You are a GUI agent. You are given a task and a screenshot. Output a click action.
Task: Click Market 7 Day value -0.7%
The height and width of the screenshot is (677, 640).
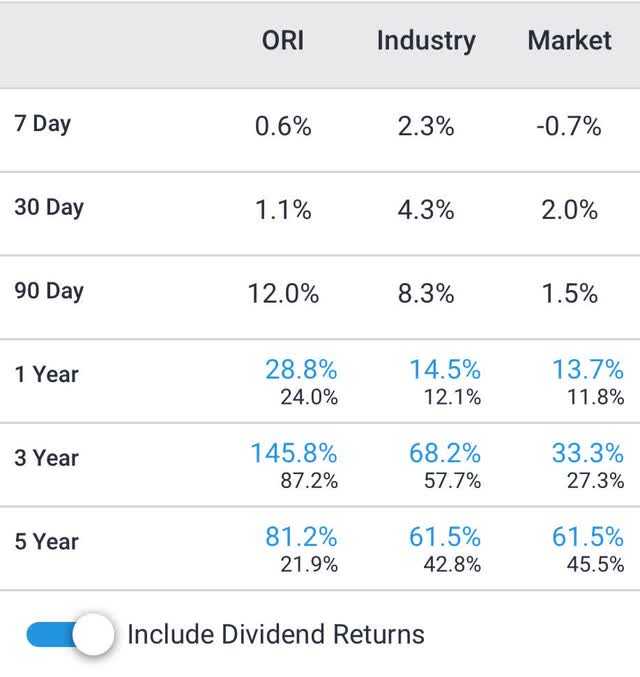(569, 127)
